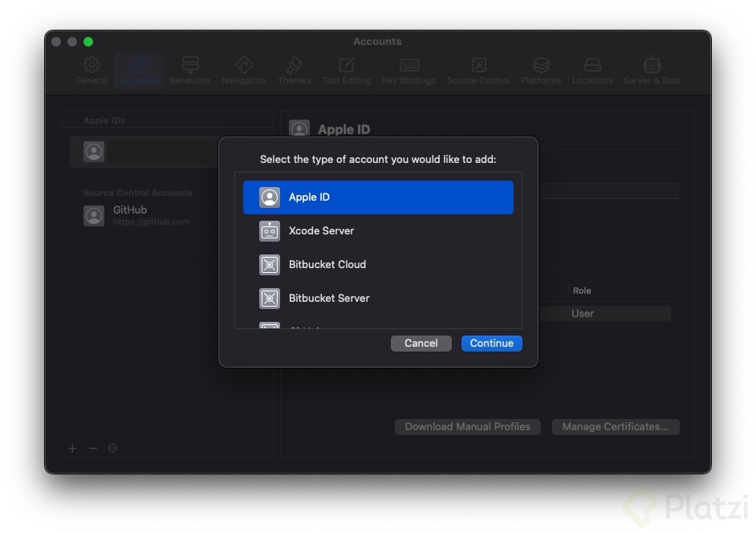Choose Bitbucket Server account type
This screenshot has height=533, width=756.
[x=378, y=299]
